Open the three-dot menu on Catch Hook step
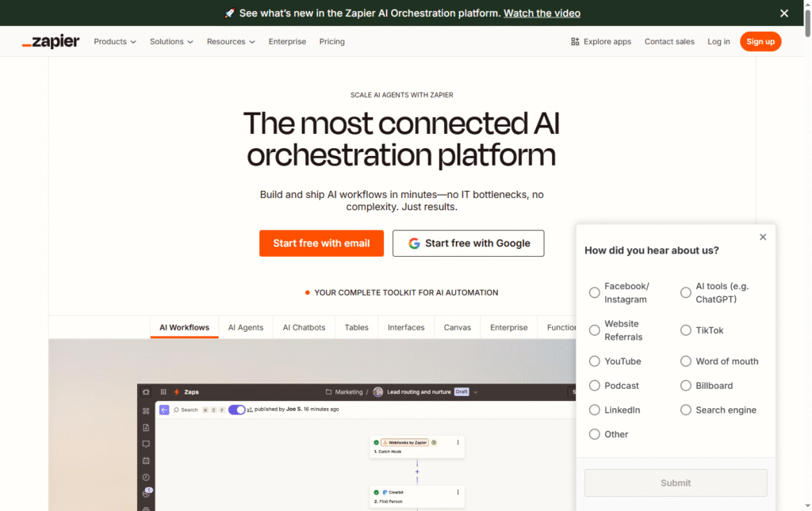812x511 pixels. [x=458, y=442]
